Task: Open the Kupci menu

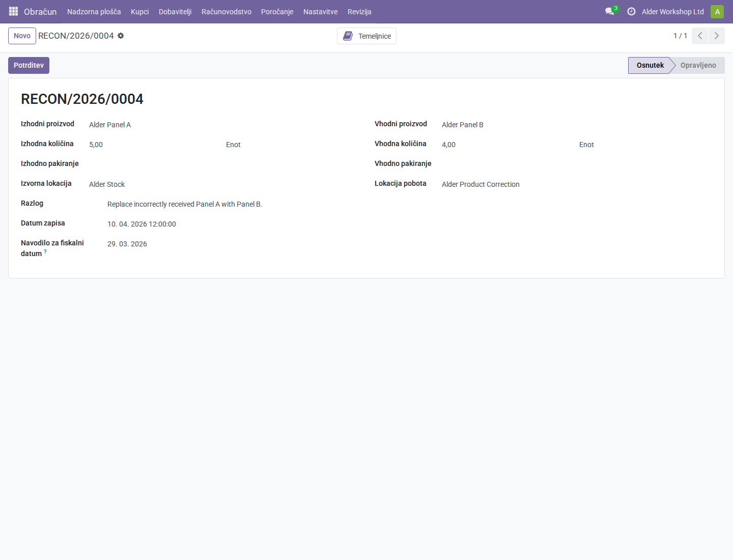Action: tap(140, 12)
